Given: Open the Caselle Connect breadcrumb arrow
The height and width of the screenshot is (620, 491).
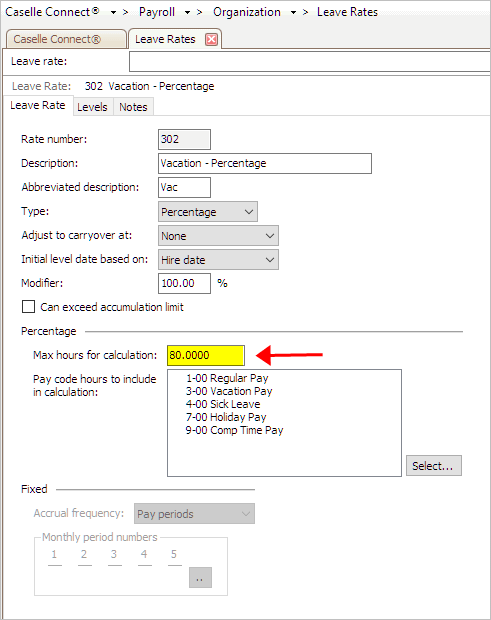Looking at the screenshot, I should coord(113,13).
